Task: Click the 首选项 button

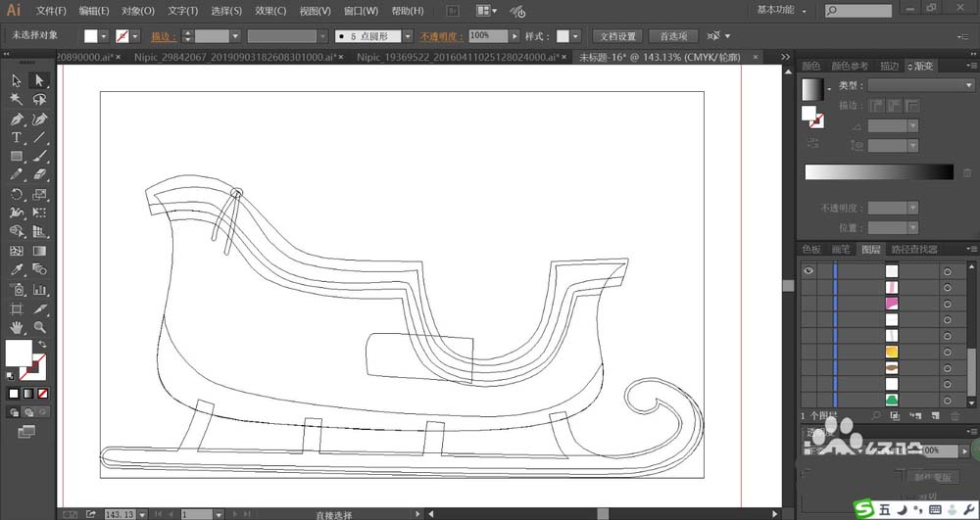Action: 673,36
